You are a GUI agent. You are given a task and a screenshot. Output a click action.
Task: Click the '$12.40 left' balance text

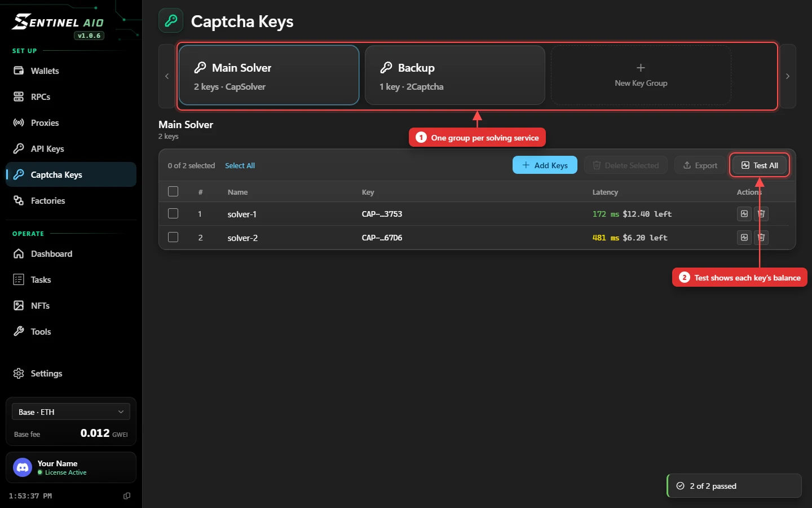(x=647, y=214)
